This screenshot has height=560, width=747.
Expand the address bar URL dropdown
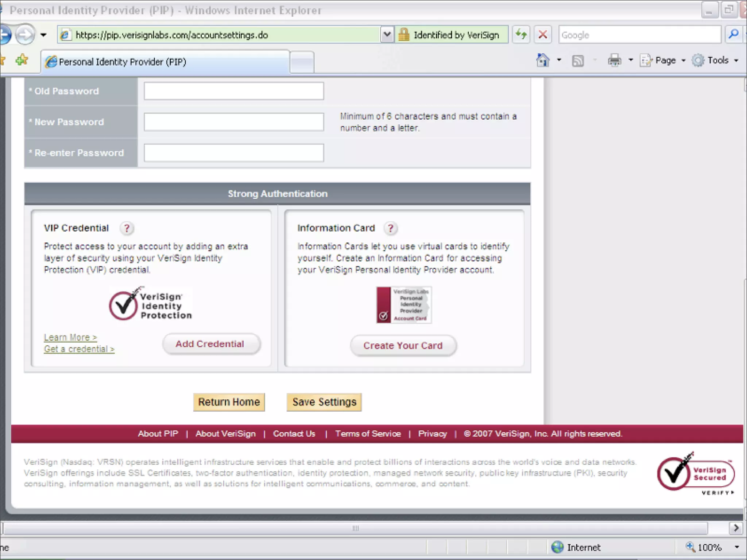(387, 35)
